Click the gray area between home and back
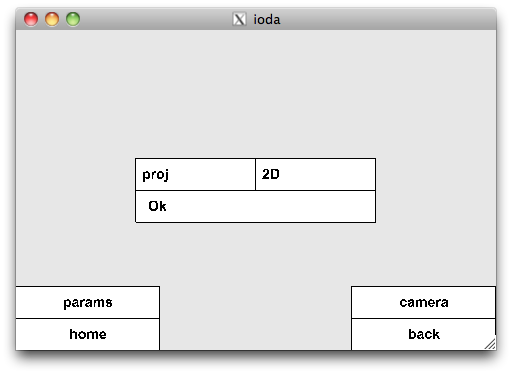 coord(255,318)
